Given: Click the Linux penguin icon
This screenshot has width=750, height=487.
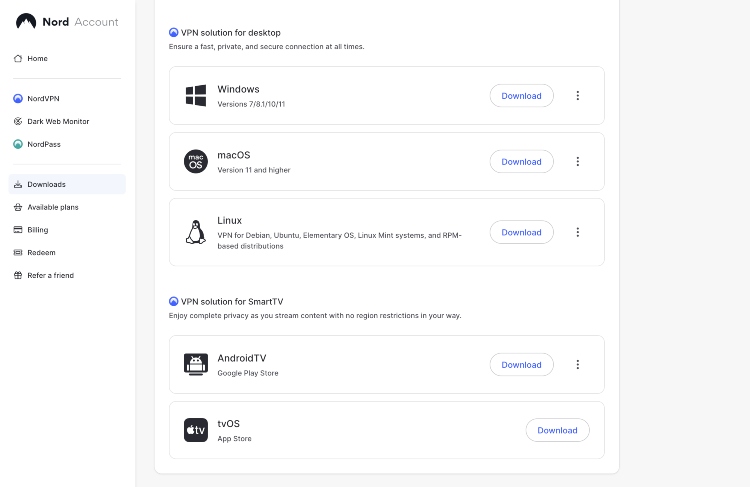Looking at the screenshot, I should [196, 232].
